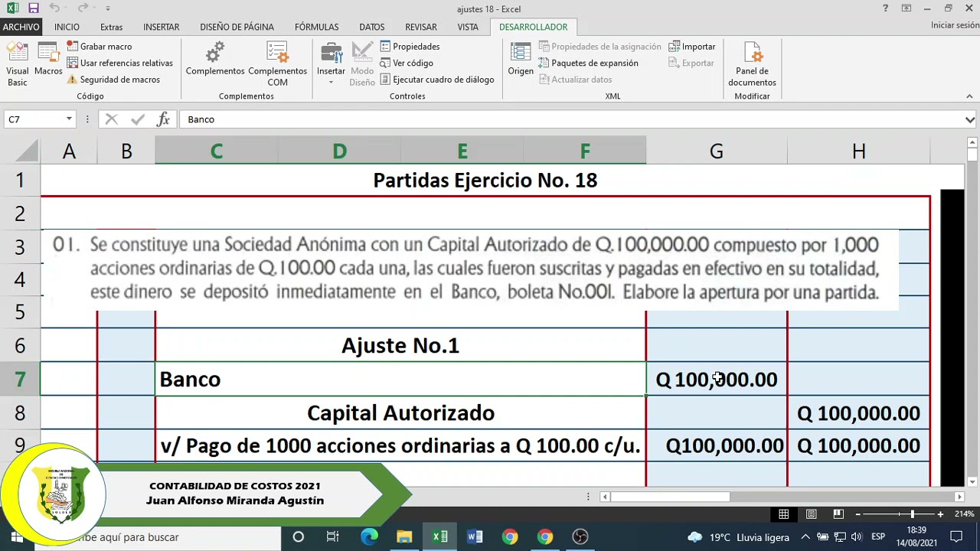Select the v/ Pago de 1000 acciones cell
Image resolution: width=980 pixels, height=551 pixels.
pos(400,446)
